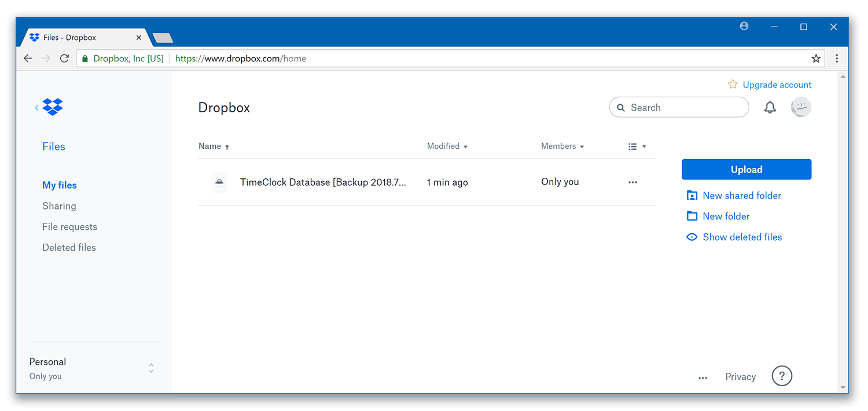Click Show deleted files link

point(742,237)
